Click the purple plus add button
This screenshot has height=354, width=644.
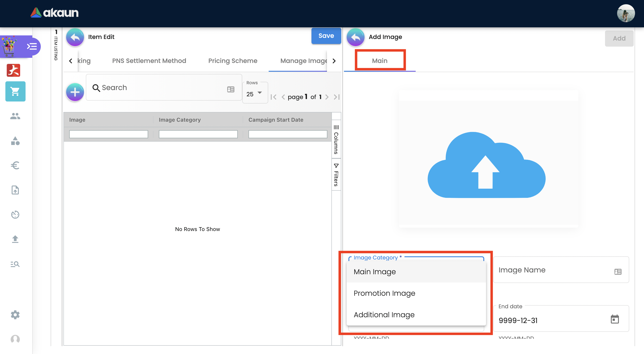point(75,92)
